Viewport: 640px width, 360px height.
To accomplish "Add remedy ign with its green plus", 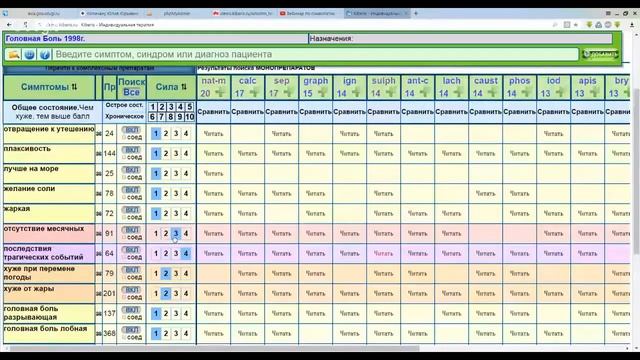I will coord(356,93).
